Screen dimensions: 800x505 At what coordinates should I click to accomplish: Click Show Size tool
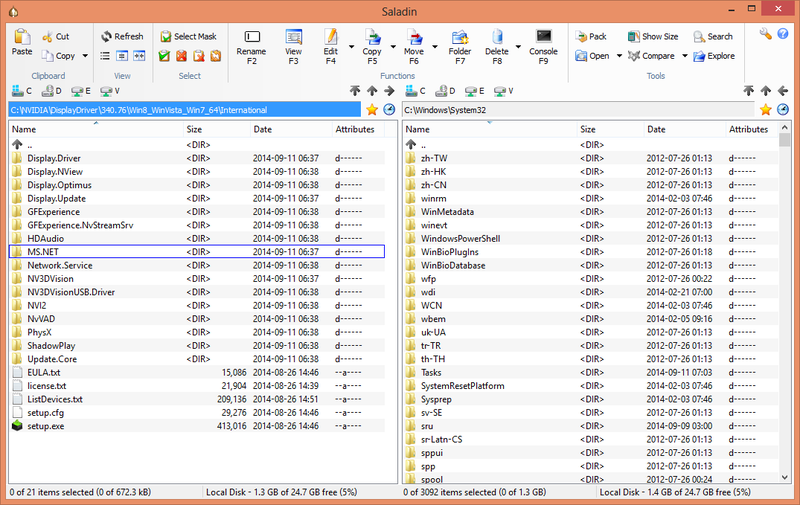click(653, 36)
